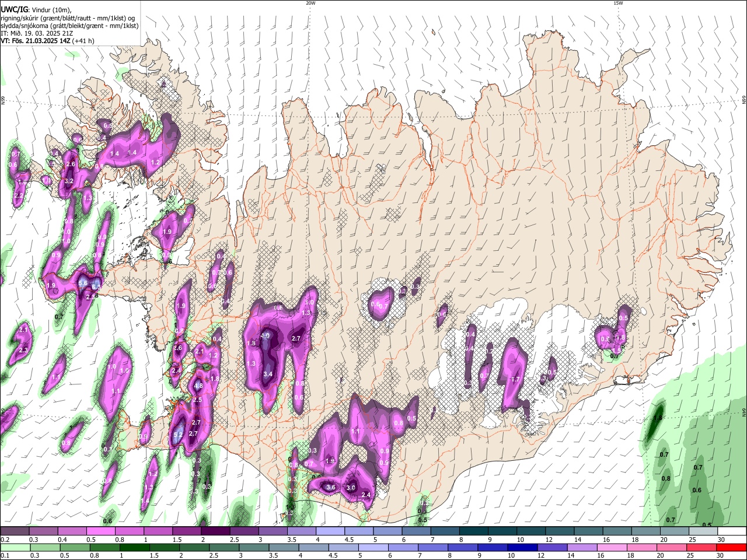Screen dimensions: 747x560
Task: Click the darkest purple 2 swatch in snow scale
Action: 215,531
